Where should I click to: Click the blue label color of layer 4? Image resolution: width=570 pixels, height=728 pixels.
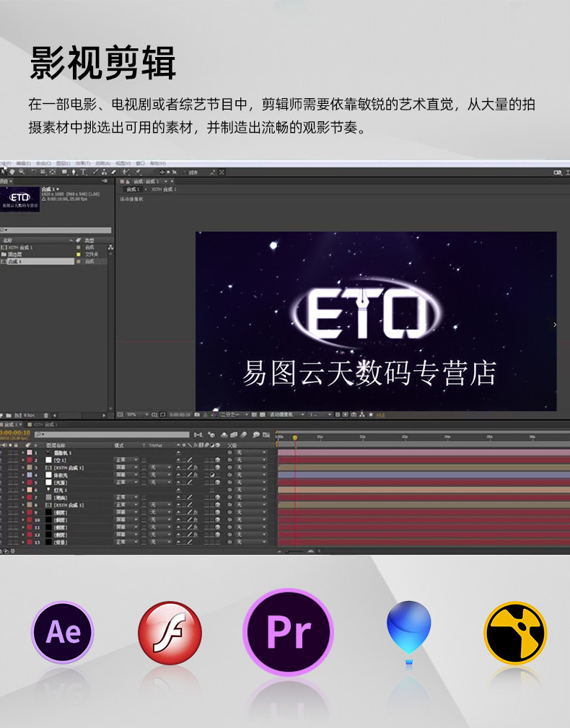point(30,475)
